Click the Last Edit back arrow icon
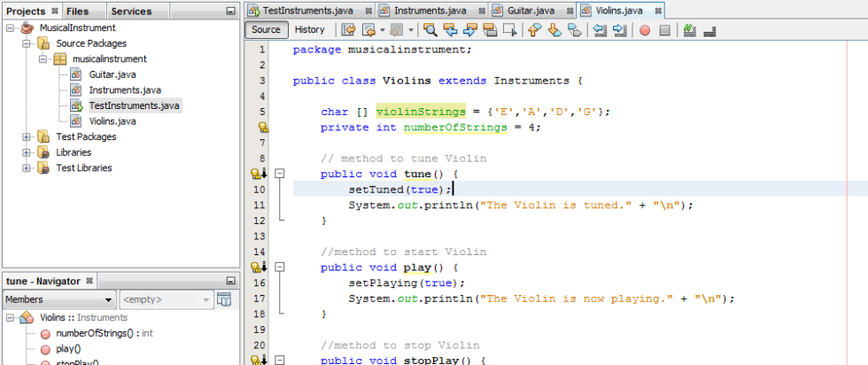This screenshot has width=868, height=365. [x=348, y=30]
